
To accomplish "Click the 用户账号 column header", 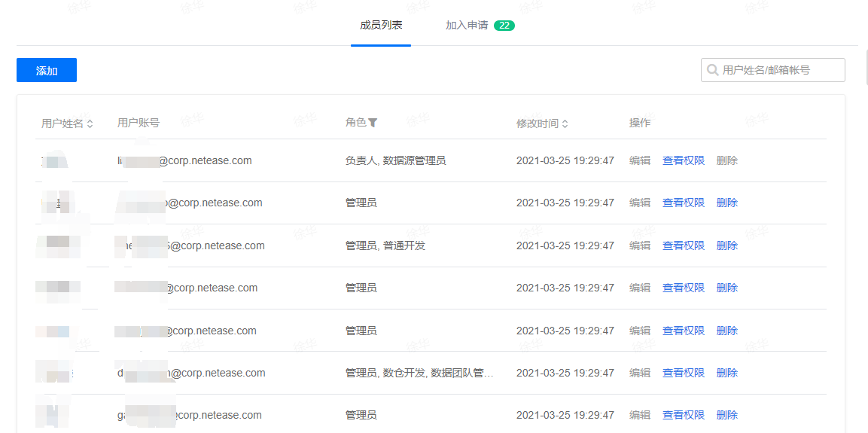I will pyautogui.click(x=139, y=123).
